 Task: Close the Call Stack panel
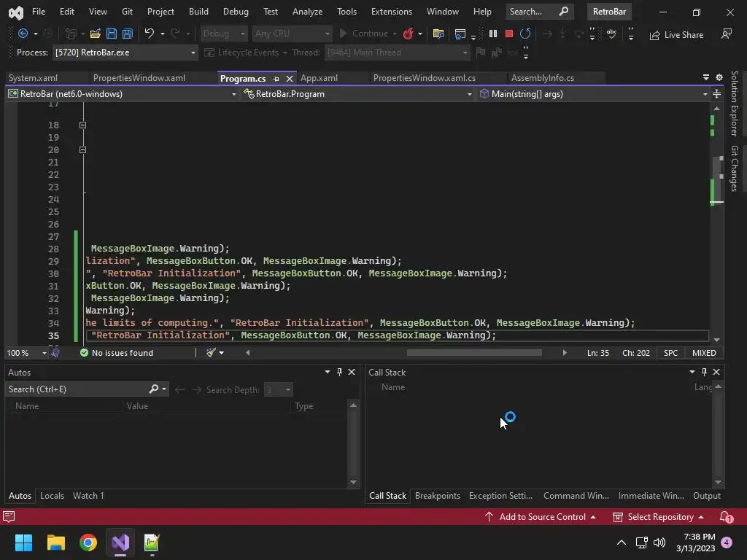tap(716, 372)
